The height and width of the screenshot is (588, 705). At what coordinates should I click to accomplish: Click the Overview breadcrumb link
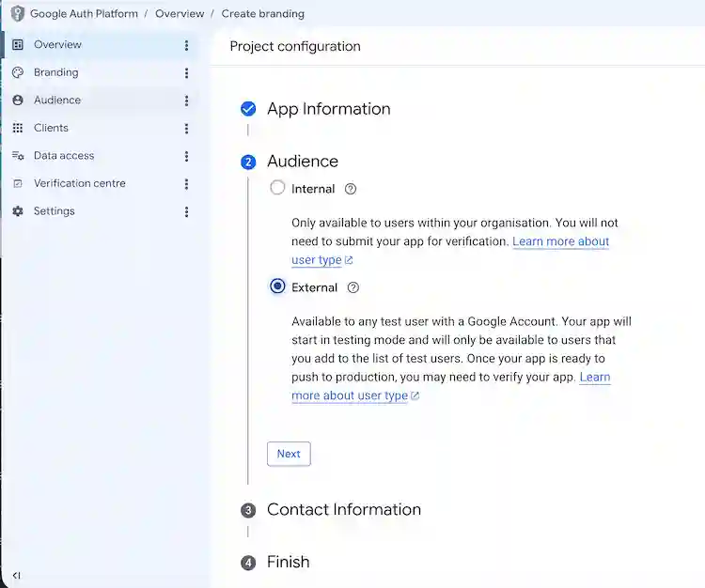click(x=180, y=14)
